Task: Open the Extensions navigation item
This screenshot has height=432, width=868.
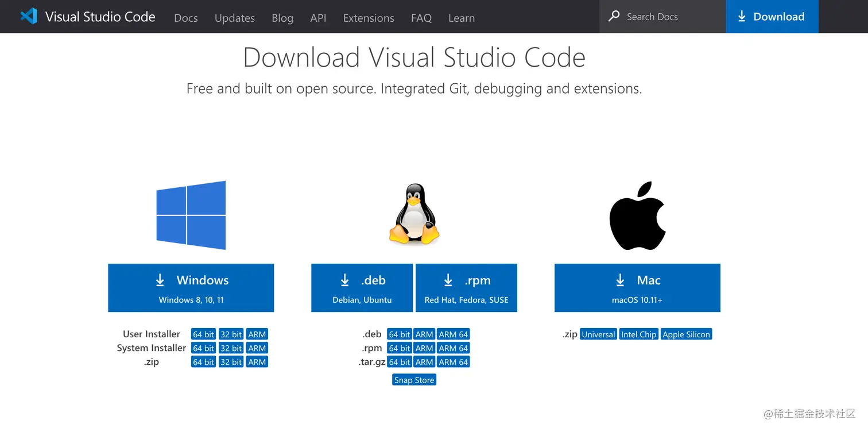Action: tap(369, 18)
